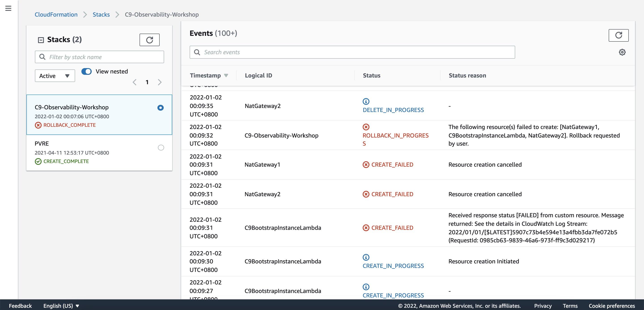Open events table settings gear
The width and height of the screenshot is (644, 310).
click(x=622, y=52)
